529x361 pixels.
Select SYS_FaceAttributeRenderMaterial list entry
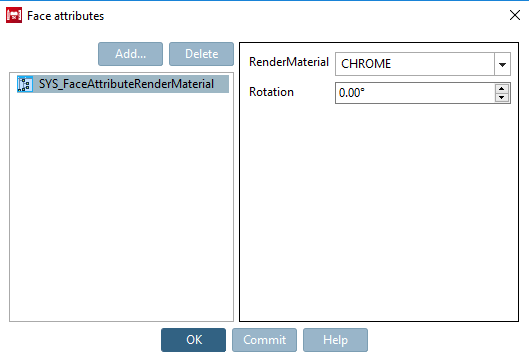point(123,84)
